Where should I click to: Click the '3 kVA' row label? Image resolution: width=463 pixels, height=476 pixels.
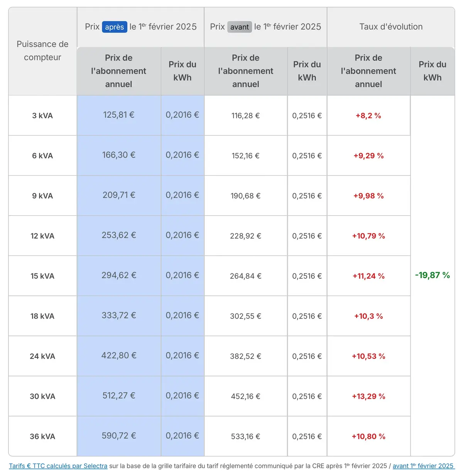42,115
